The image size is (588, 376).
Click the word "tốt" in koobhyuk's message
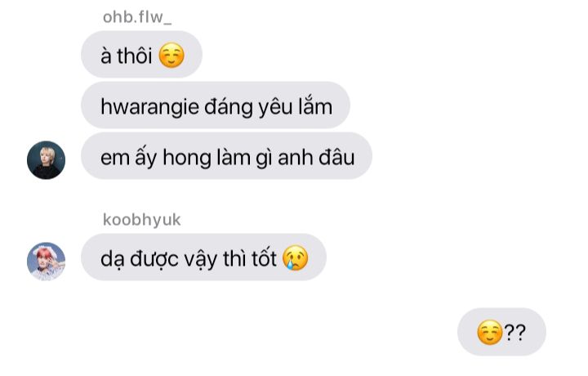pyautogui.click(x=264, y=258)
